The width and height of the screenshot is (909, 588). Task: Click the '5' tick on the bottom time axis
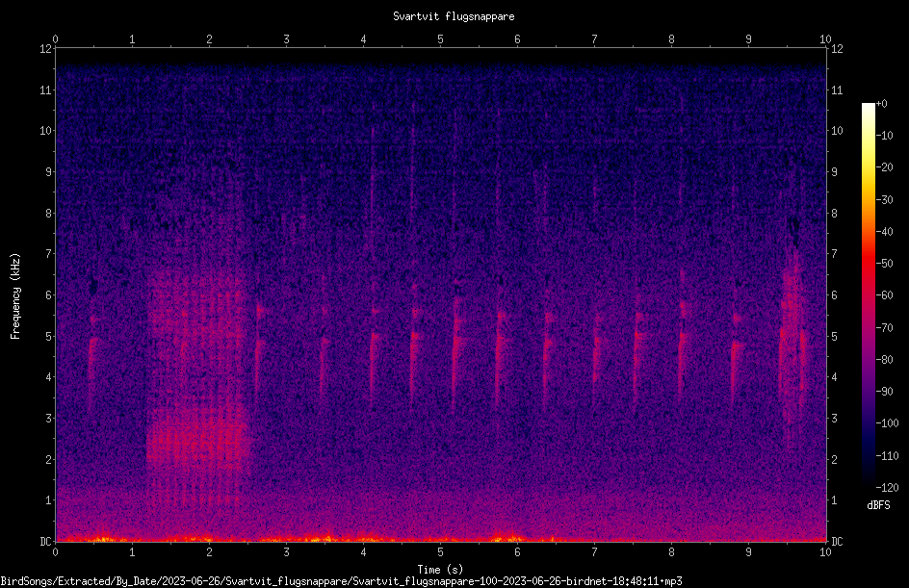click(441, 552)
